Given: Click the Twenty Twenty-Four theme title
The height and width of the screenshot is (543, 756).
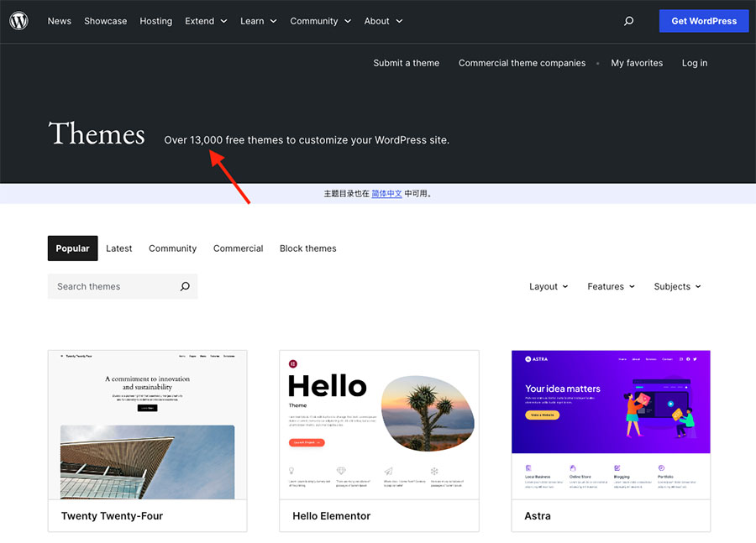Looking at the screenshot, I should [112, 516].
